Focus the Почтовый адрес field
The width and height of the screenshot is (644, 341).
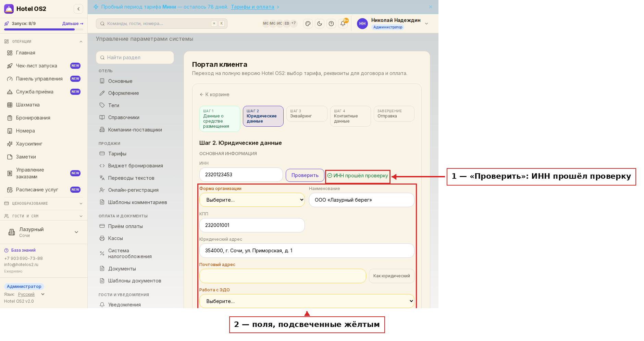pos(283,276)
